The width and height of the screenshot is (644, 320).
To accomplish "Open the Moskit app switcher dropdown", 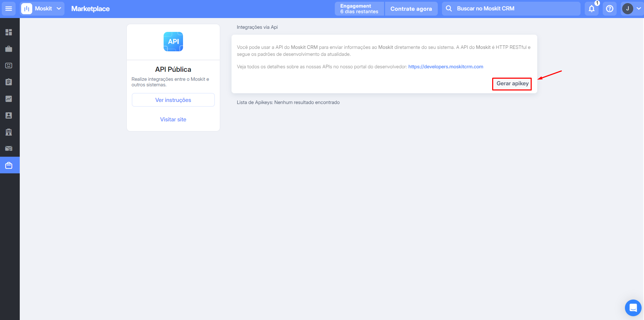I will tap(42, 9).
